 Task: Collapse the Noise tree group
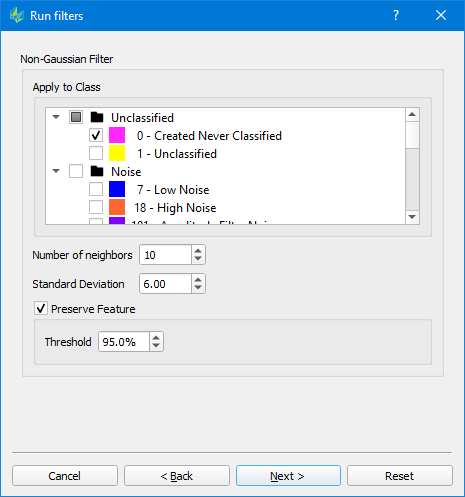coord(56,171)
